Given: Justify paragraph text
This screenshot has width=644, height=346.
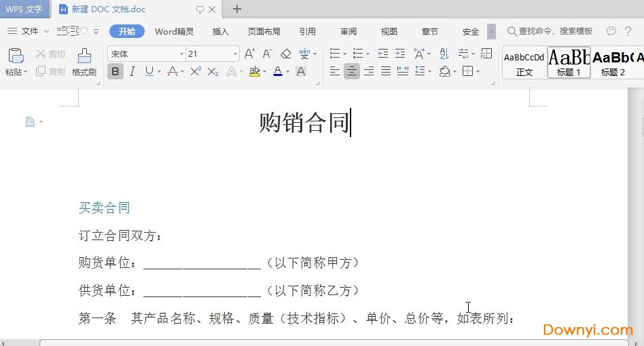Looking at the screenshot, I should coord(386,71).
